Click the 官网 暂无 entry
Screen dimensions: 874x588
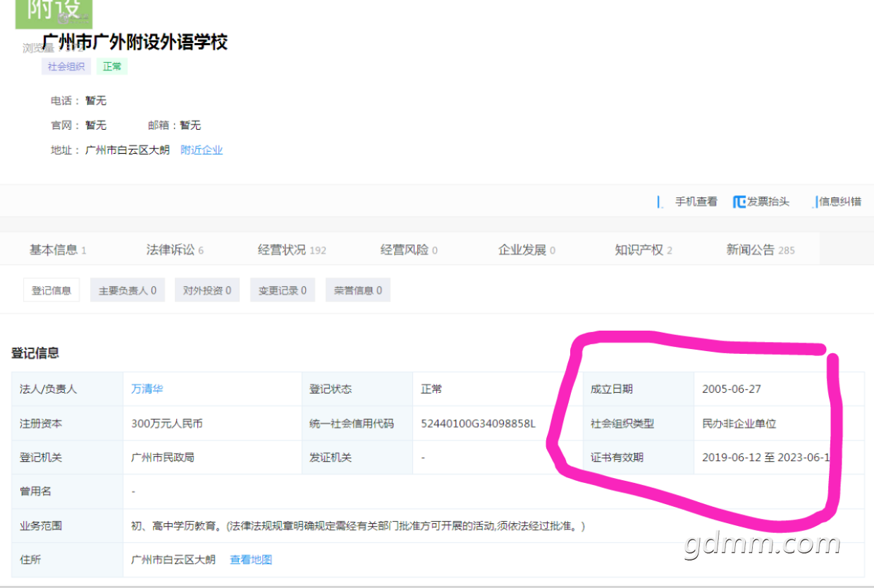click(78, 125)
